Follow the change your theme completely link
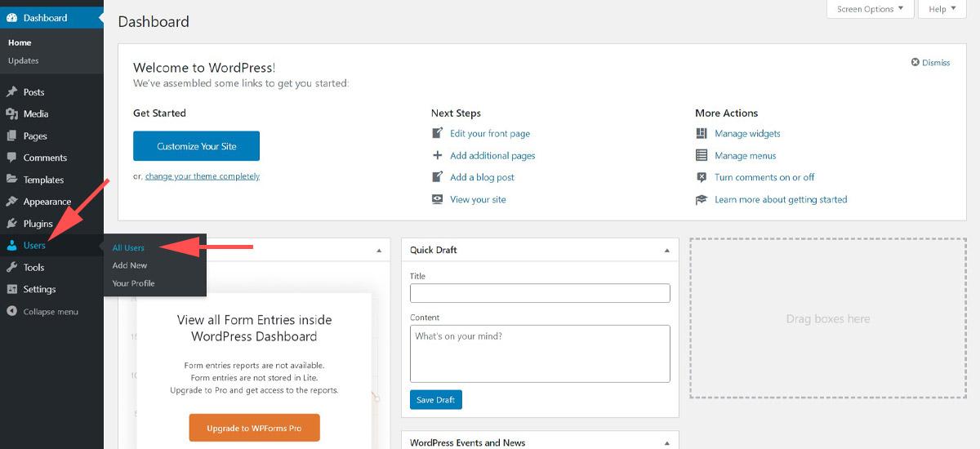The image size is (980, 449). click(203, 176)
